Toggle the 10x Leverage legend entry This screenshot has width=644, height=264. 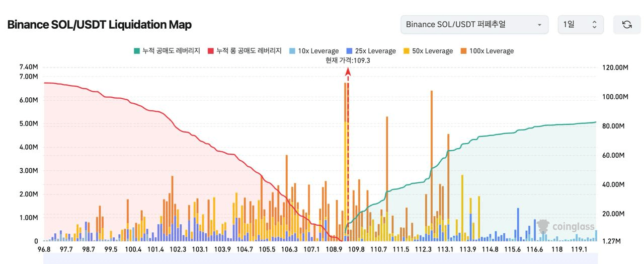313,51
